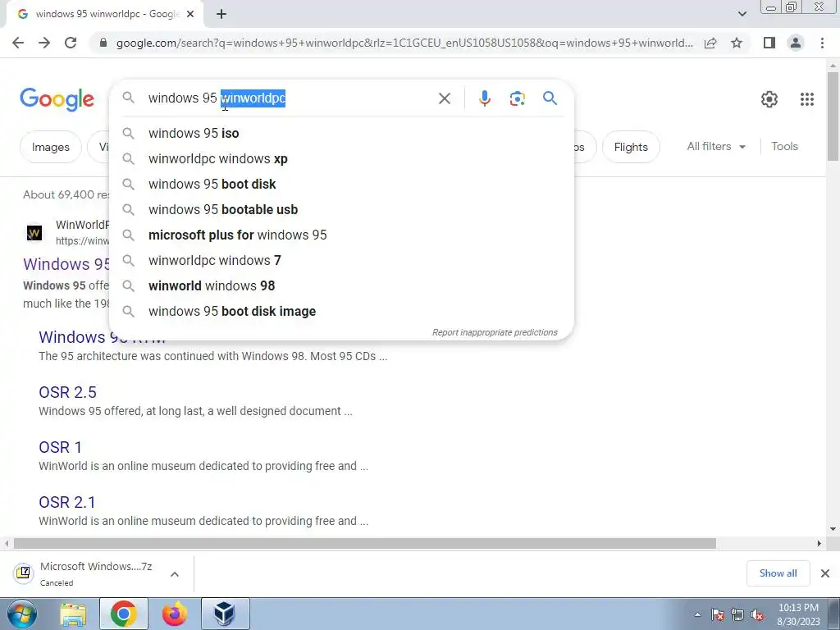The height and width of the screenshot is (630, 840).
Task: Choose suggestion 'winworldpc windows 7'
Action: point(342,260)
